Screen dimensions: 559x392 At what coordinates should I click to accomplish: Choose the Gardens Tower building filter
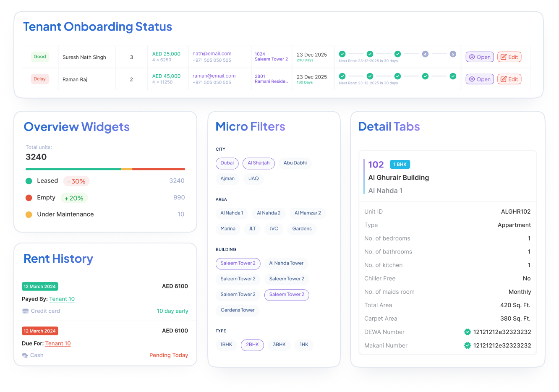pos(238,310)
